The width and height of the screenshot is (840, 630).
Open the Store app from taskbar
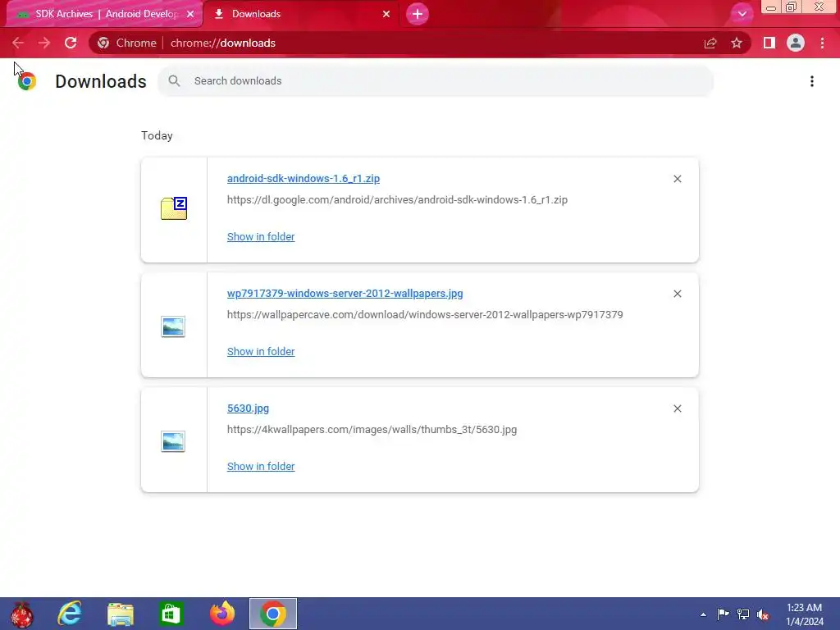click(x=171, y=614)
